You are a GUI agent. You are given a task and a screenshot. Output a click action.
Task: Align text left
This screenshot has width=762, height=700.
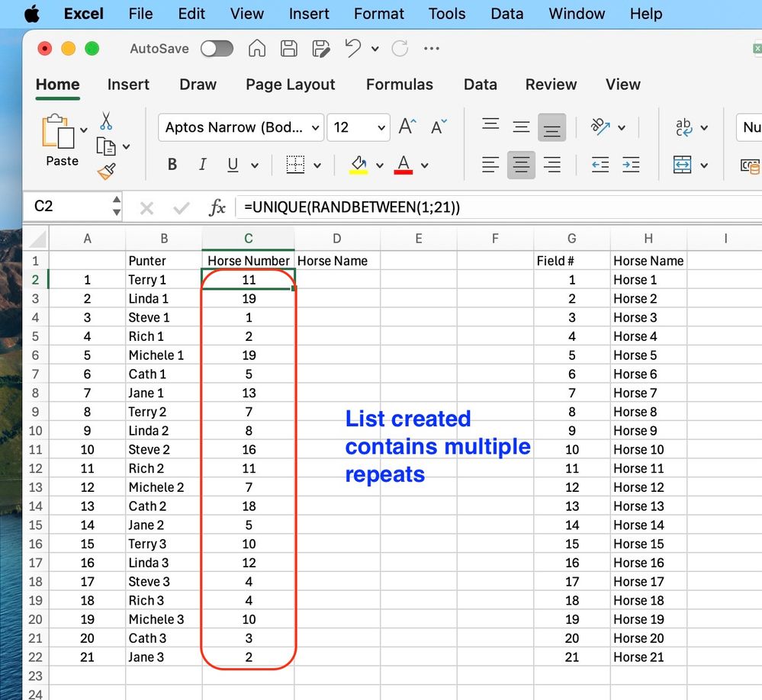pos(490,165)
